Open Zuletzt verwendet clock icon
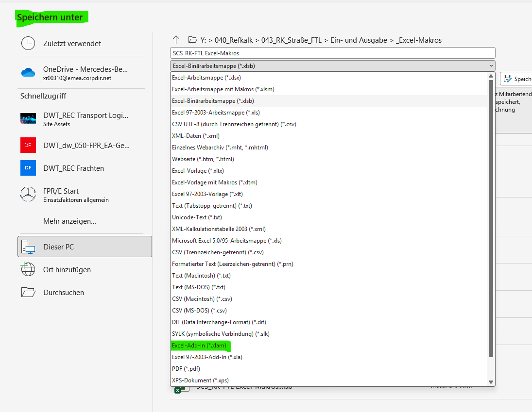This screenshot has height=412, width=532. 28,43
